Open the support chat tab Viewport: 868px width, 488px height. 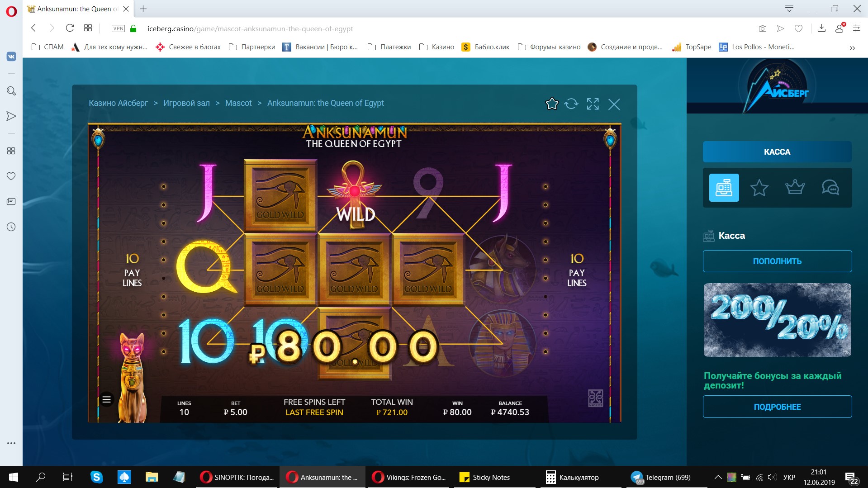tap(830, 187)
